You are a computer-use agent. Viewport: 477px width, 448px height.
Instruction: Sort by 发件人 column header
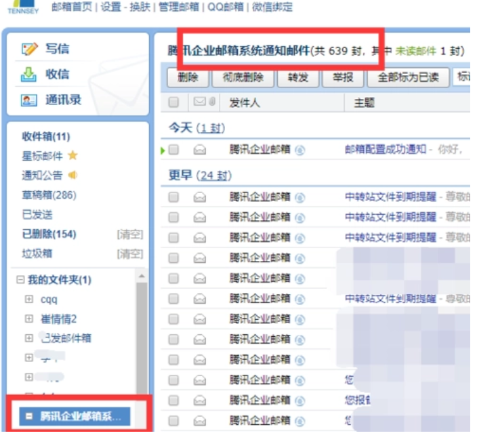point(245,102)
